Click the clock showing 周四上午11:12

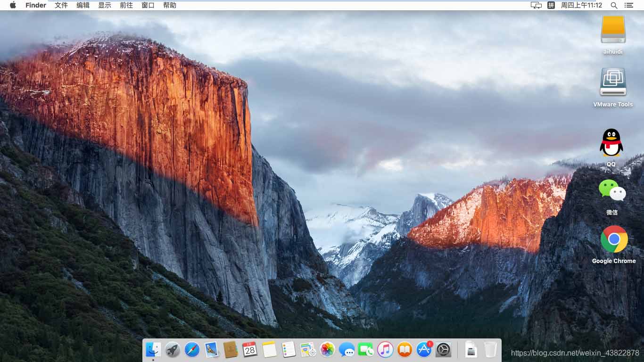point(581,5)
